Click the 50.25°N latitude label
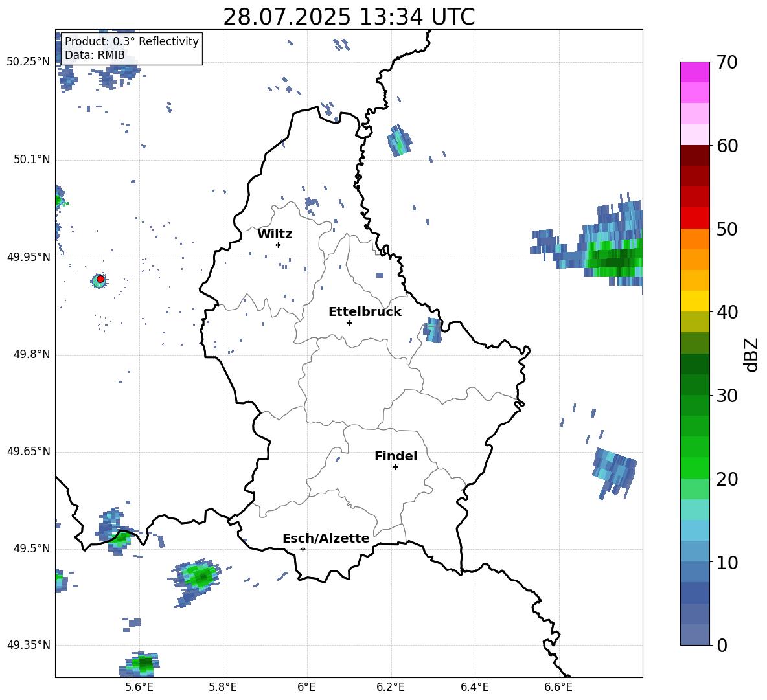 click(29, 62)
